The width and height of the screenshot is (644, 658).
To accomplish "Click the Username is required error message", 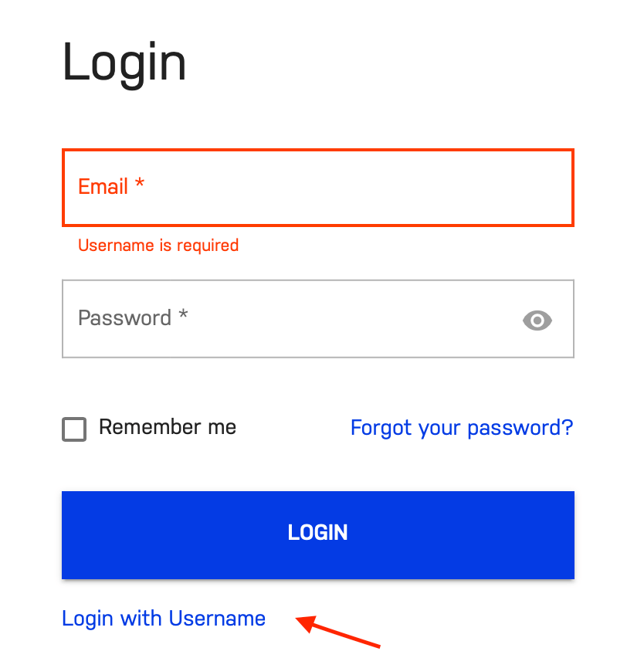I will tap(158, 246).
